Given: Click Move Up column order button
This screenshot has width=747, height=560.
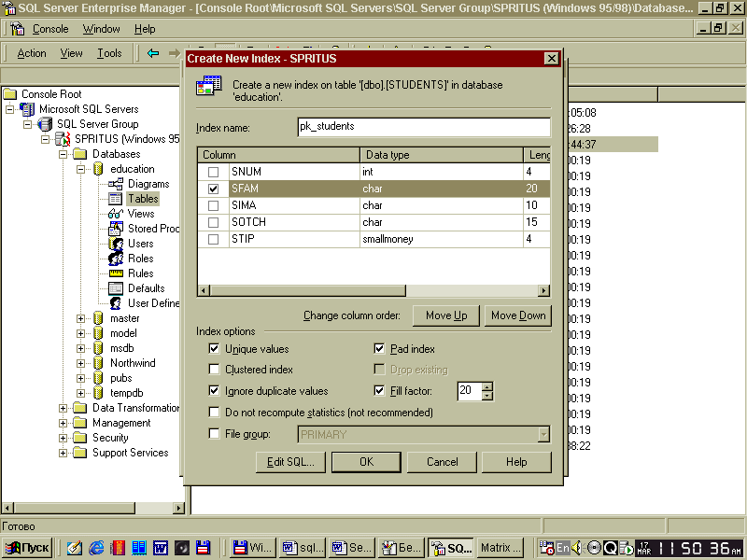Looking at the screenshot, I should pyautogui.click(x=446, y=315).
